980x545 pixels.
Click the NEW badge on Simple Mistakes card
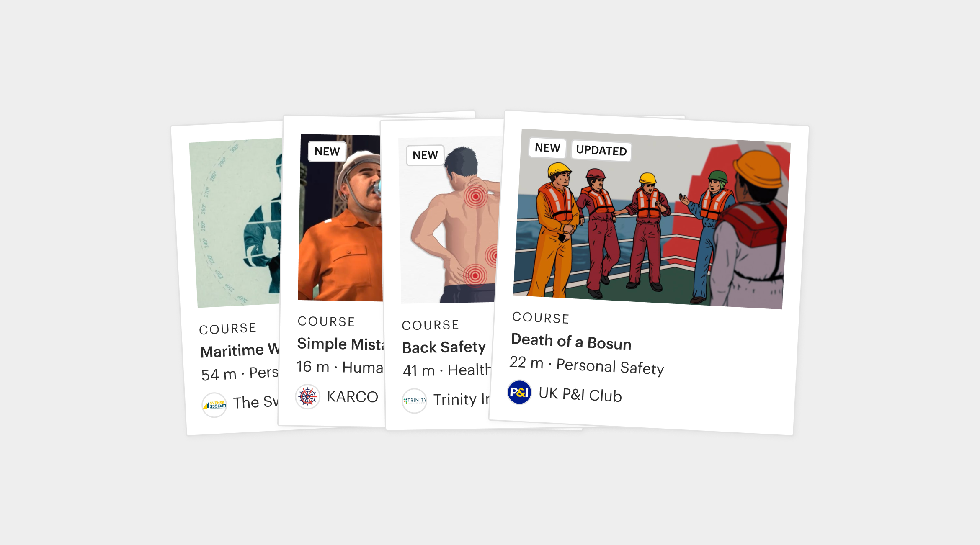click(x=327, y=152)
